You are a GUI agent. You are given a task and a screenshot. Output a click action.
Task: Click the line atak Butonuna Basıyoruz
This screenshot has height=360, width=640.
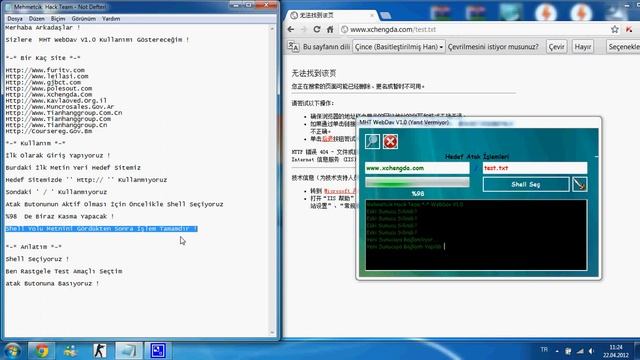[x=52, y=283]
